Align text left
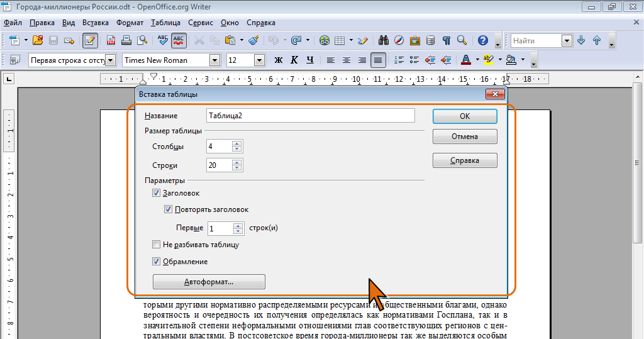This screenshot has height=339, width=644. [331, 60]
